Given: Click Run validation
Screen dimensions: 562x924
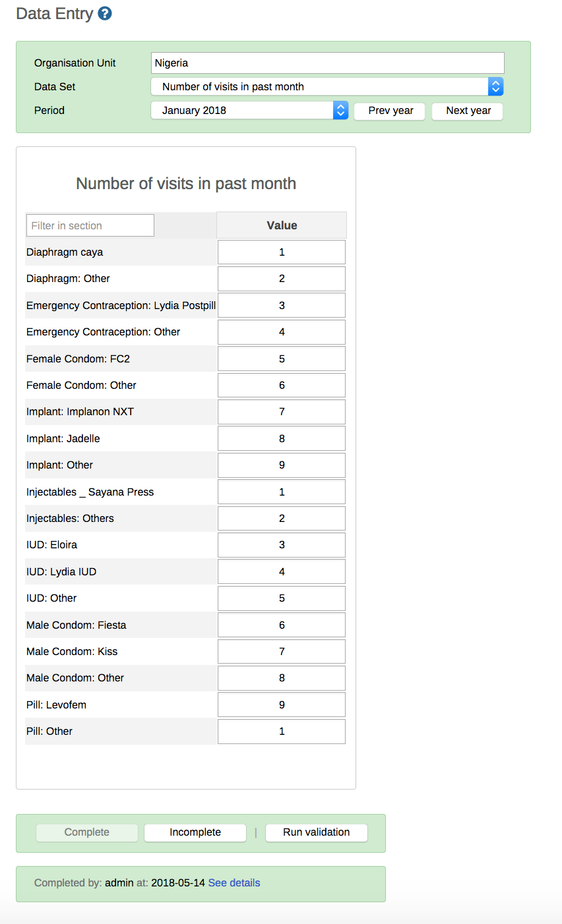Looking at the screenshot, I should [317, 832].
